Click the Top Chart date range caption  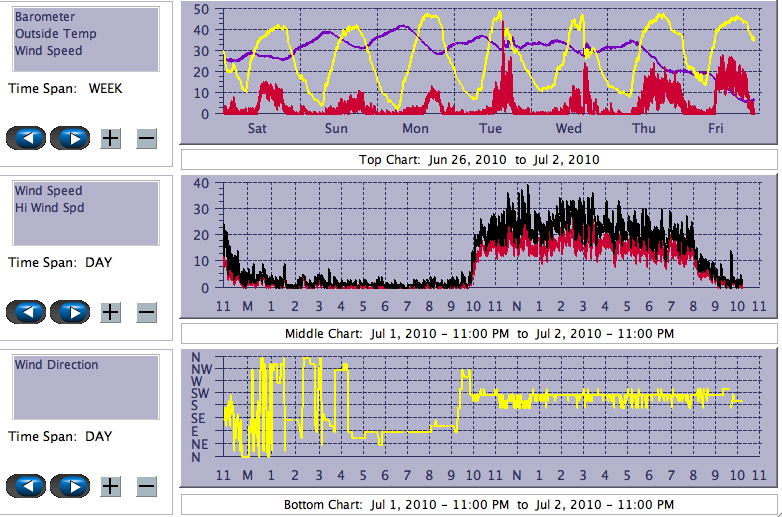point(478,160)
